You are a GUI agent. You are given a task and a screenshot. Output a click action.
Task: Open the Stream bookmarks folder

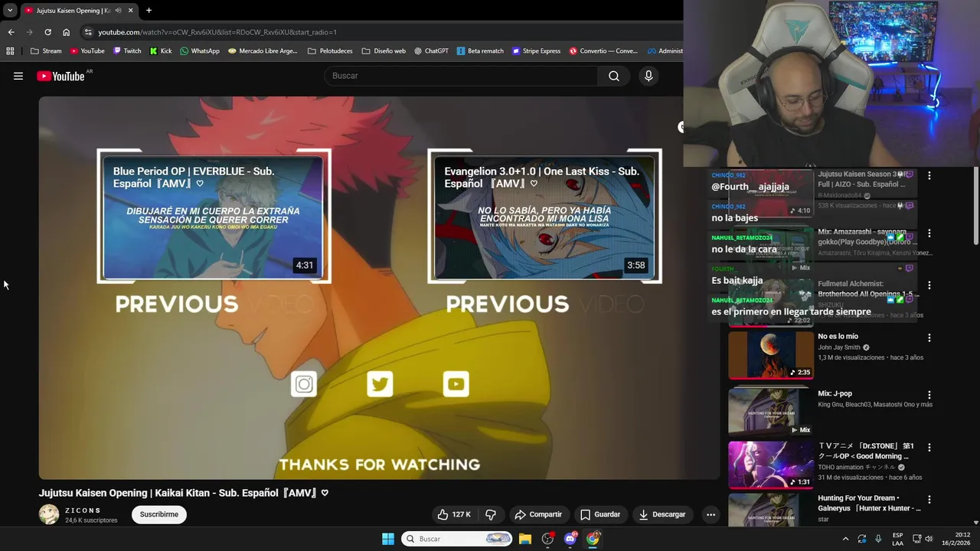[46, 51]
